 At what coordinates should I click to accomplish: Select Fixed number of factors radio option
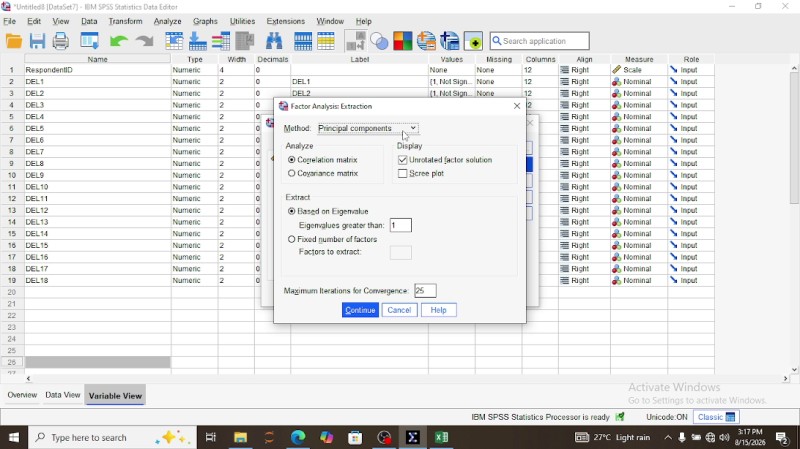[x=292, y=239]
